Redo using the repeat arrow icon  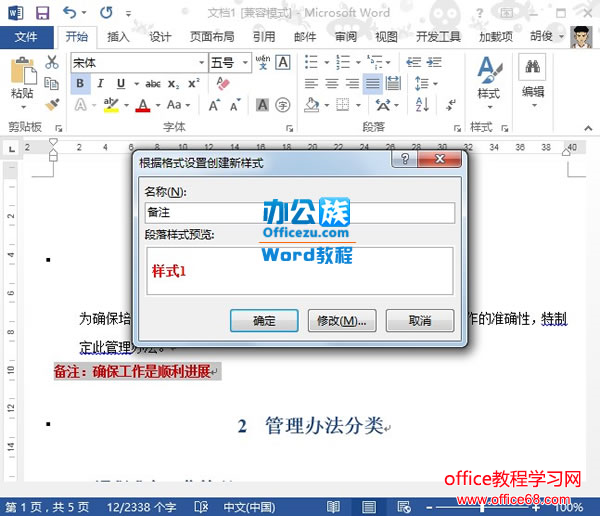pos(106,13)
